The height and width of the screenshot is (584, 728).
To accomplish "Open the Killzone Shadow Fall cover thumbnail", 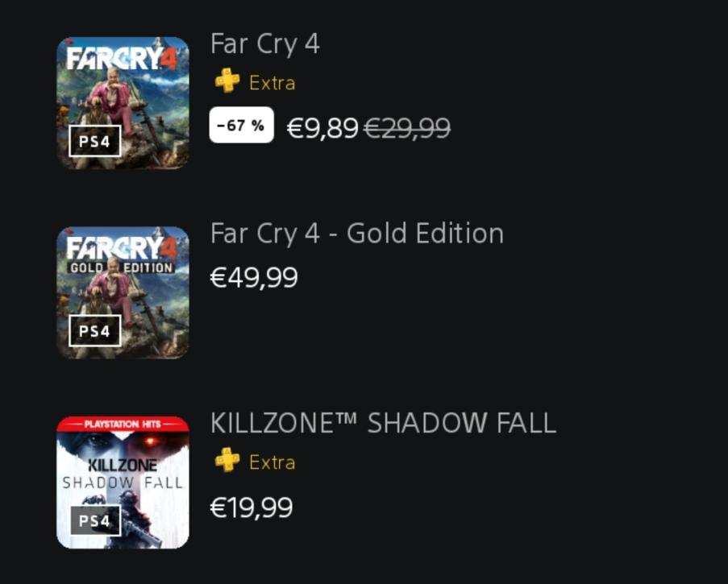I will click(x=123, y=483).
